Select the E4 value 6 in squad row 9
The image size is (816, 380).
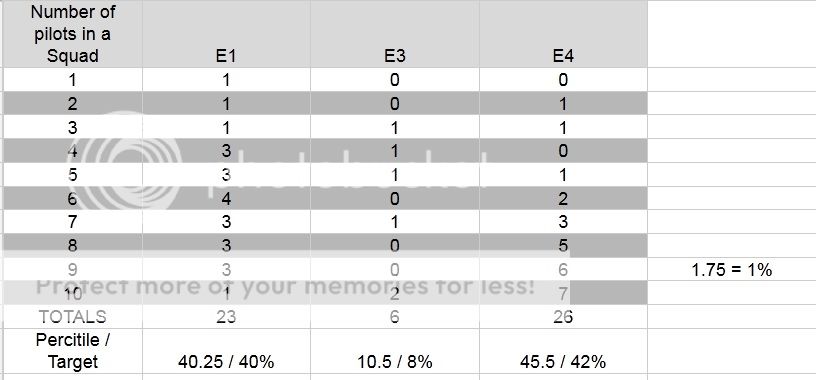pyautogui.click(x=563, y=270)
